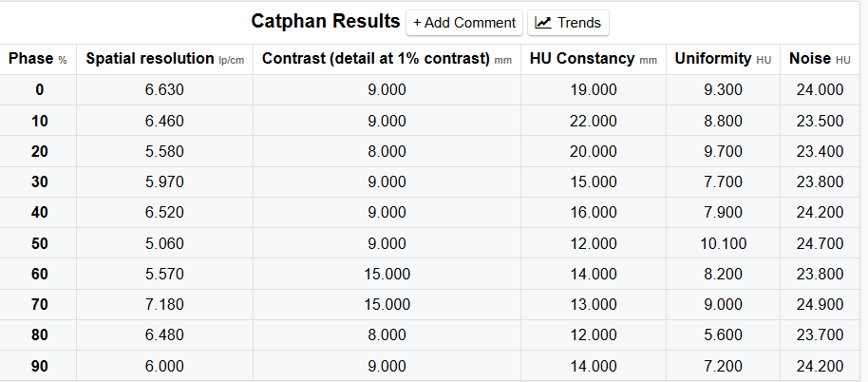Select the Spatial resolution column header
This screenshot has width=868, height=382.
pyautogui.click(x=164, y=59)
